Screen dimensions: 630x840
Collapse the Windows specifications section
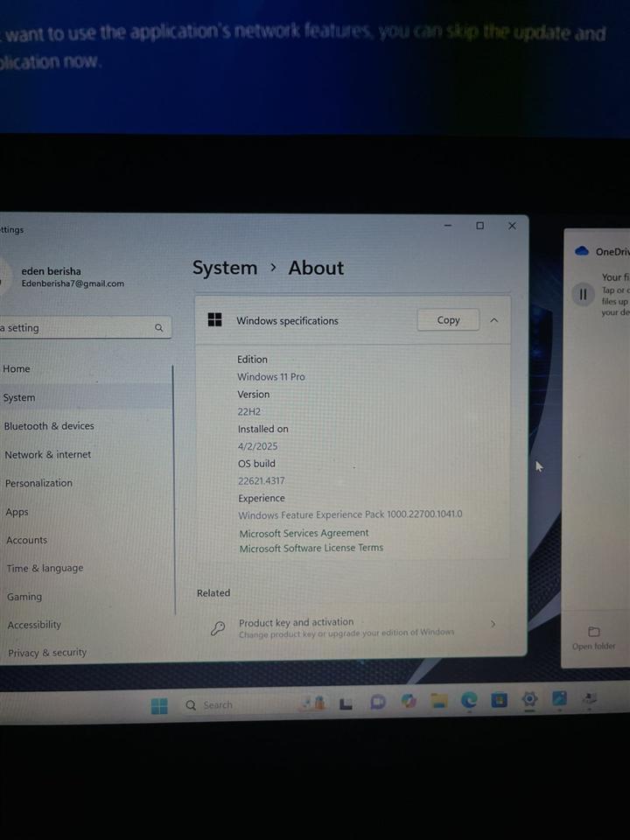493,320
